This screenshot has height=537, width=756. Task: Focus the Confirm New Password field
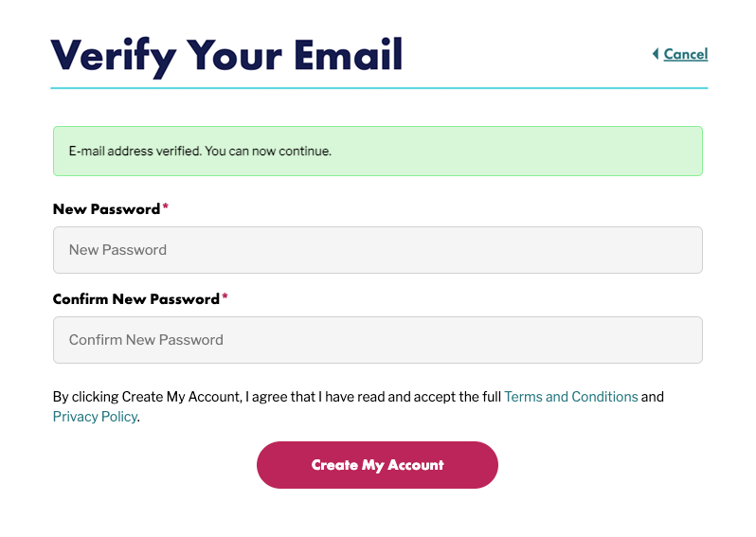[x=377, y=340]
